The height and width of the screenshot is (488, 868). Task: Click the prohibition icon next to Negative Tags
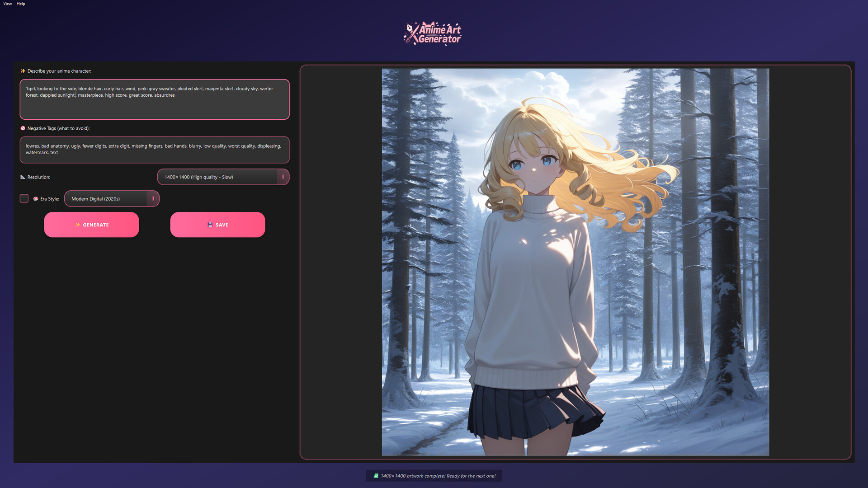(x=23, y=128)
